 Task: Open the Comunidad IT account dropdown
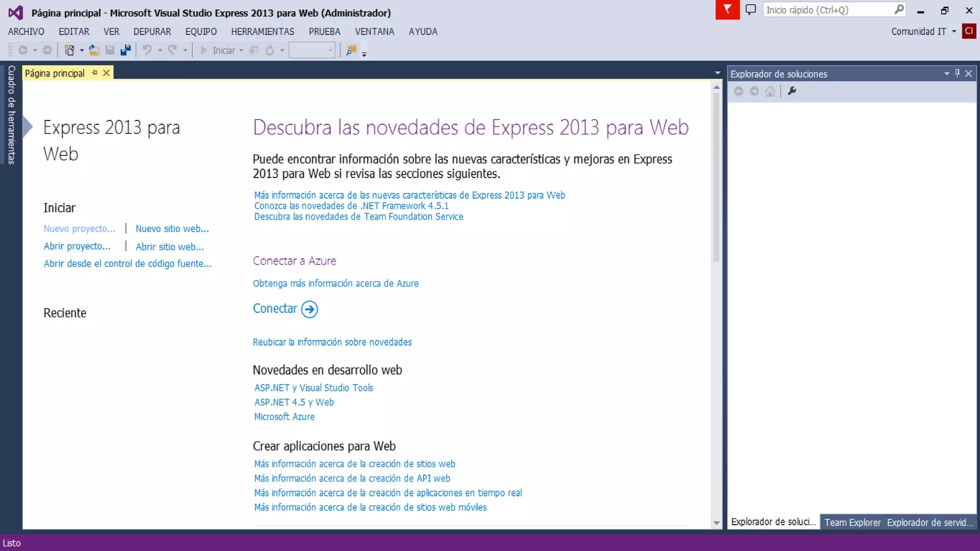point(954,32)
